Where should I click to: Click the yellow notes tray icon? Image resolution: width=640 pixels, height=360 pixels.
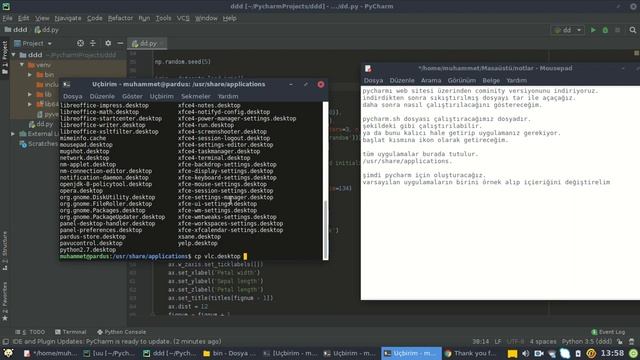(x=512, y=353)
